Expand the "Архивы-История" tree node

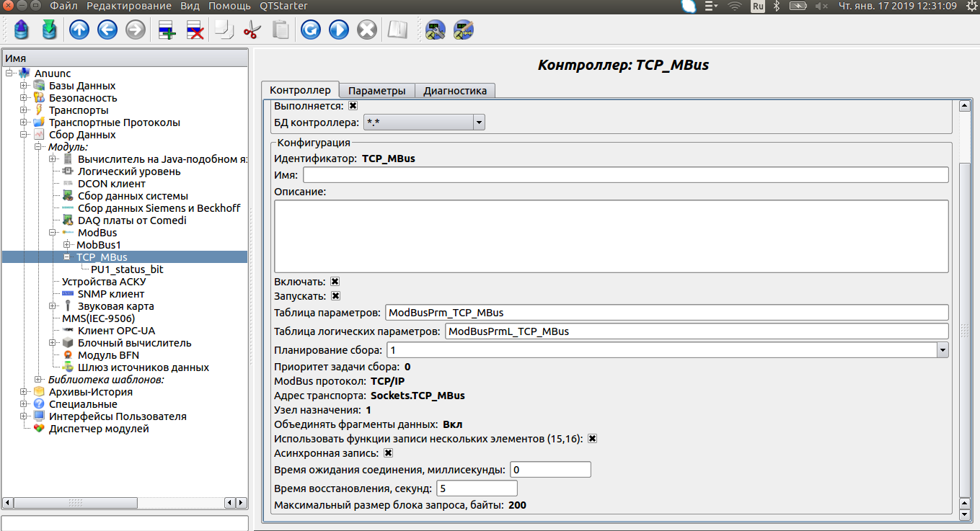coord(23,392)
